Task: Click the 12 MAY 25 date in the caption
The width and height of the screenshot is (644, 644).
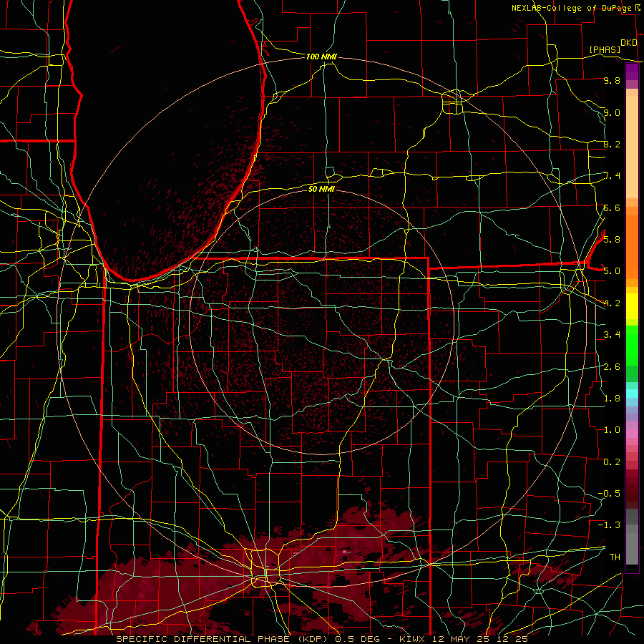Action: click(462, 639)
